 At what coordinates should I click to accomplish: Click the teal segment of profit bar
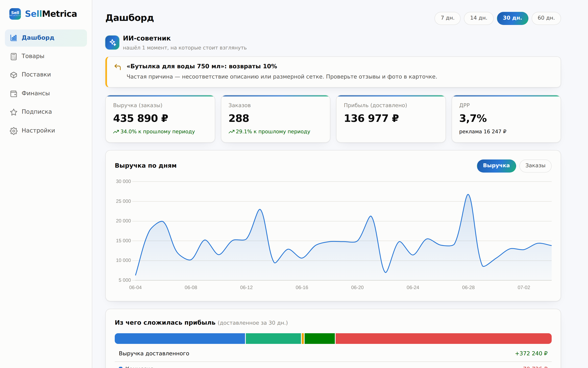273,339
